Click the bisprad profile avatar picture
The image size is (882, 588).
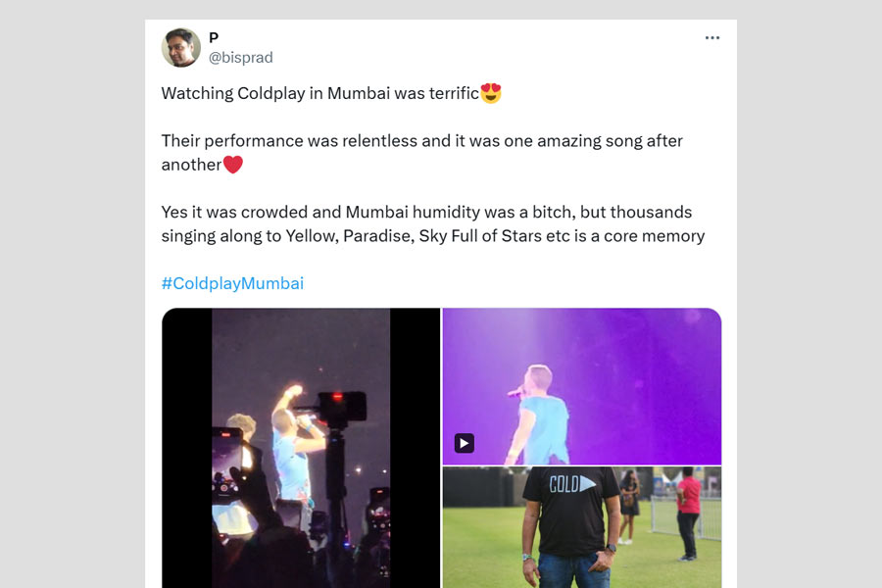pos(181,47)
